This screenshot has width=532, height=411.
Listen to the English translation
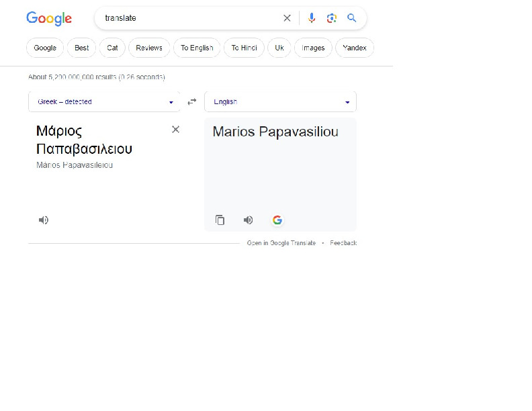[x=248, y=220]
